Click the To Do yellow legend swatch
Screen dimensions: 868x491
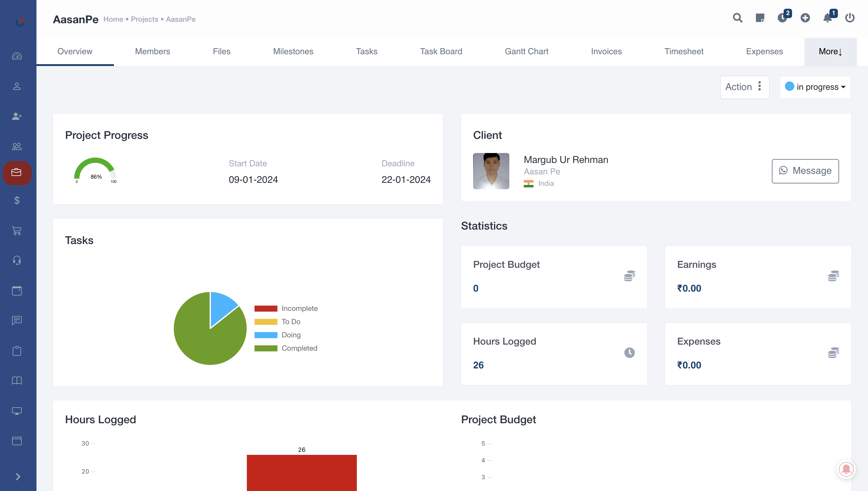tap(266, 322)
